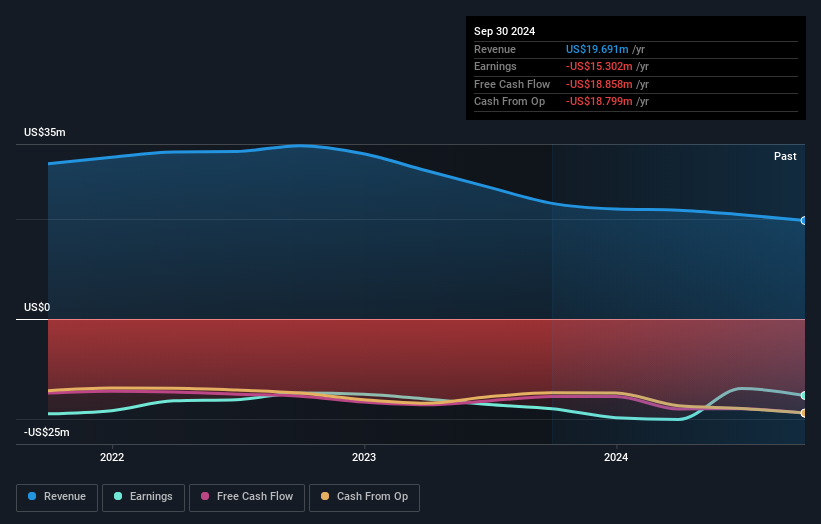Toggle the Cash From Op legend button

click(364, 497)
